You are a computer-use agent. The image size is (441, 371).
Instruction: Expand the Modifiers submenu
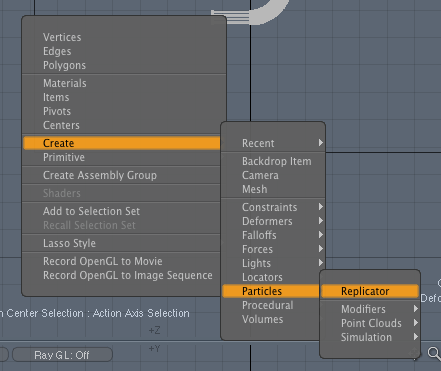pyautogui.click(x=370, y=309)
